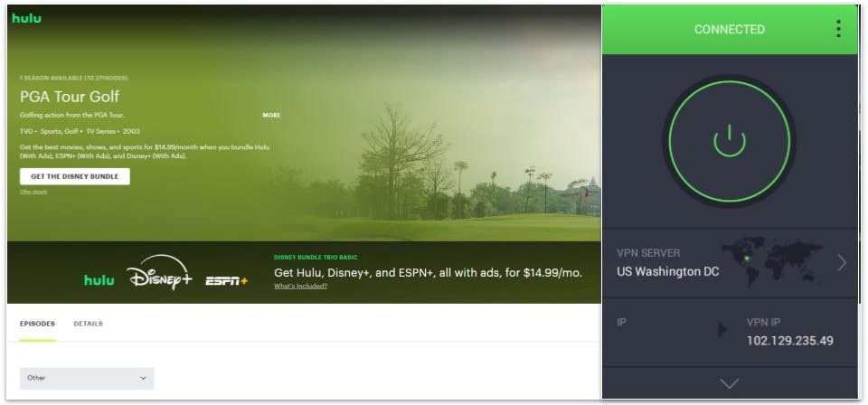Open the MORE description link

click(271, 116)
